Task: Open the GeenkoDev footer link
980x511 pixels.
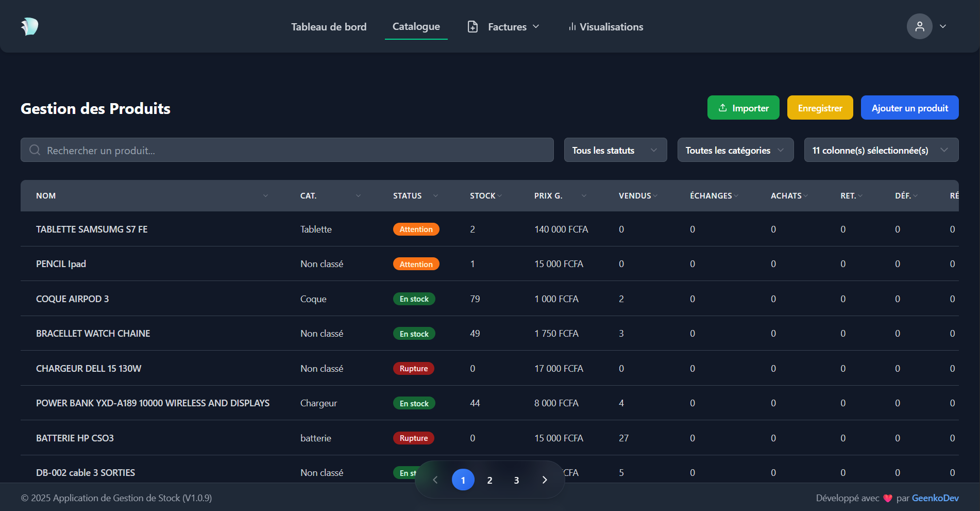Action: coord(935,498)
